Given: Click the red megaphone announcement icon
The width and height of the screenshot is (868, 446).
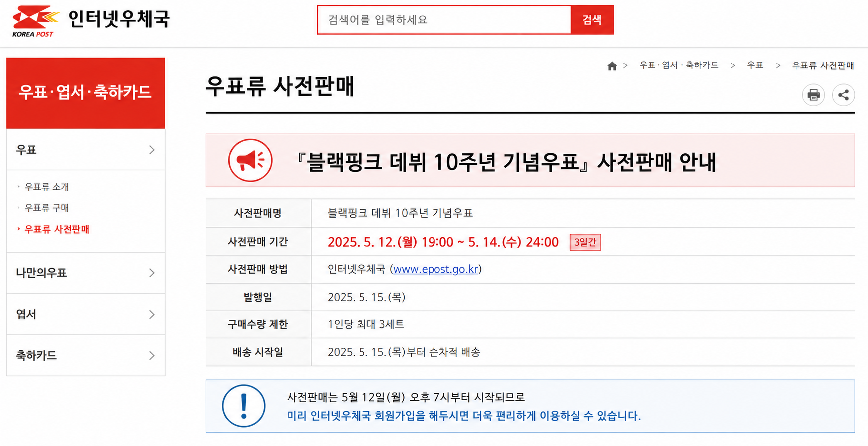Looking at the screenshot, I should tap(250, 160).
